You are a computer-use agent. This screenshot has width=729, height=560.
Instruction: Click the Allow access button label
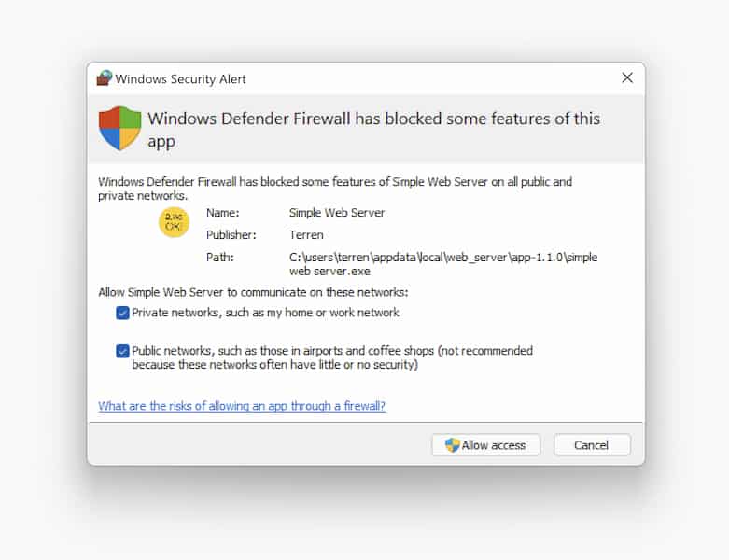[x=494, y=445]
